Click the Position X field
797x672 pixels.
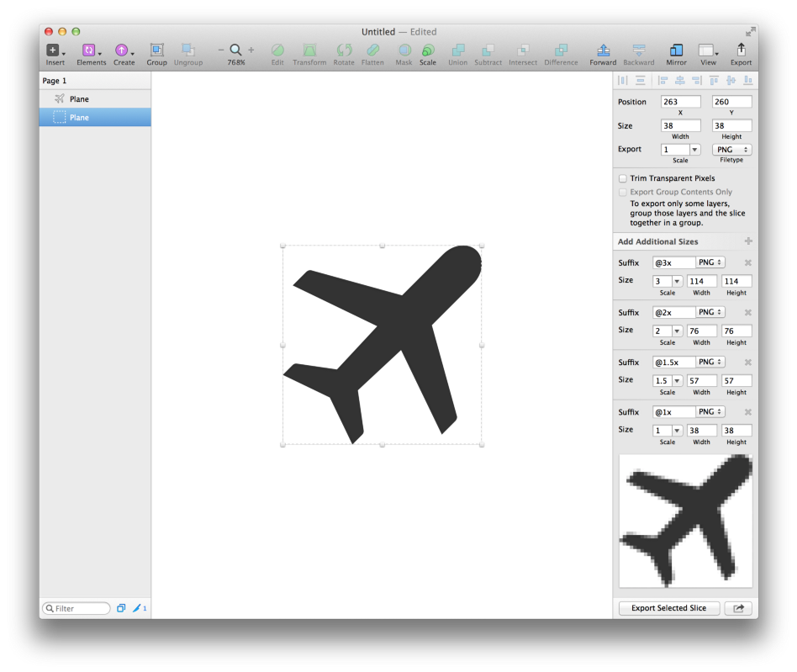click(x=681, y=102)
